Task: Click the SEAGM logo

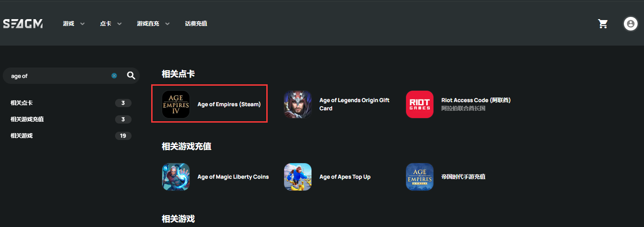Action: (23, 24)
